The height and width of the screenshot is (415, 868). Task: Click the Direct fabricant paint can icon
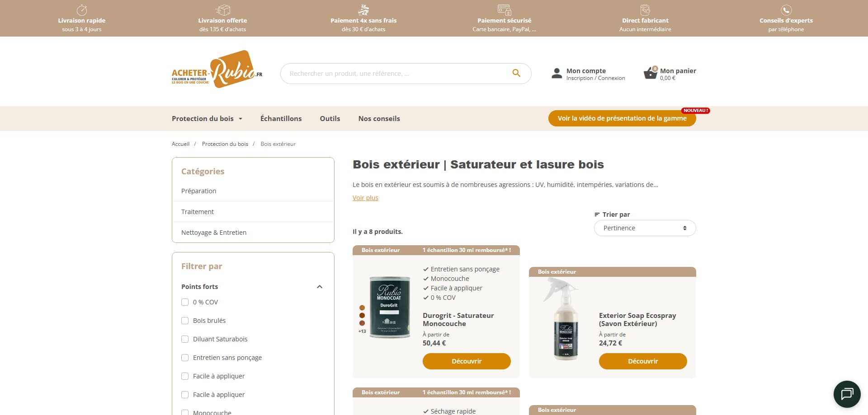[x=645, y=10]
